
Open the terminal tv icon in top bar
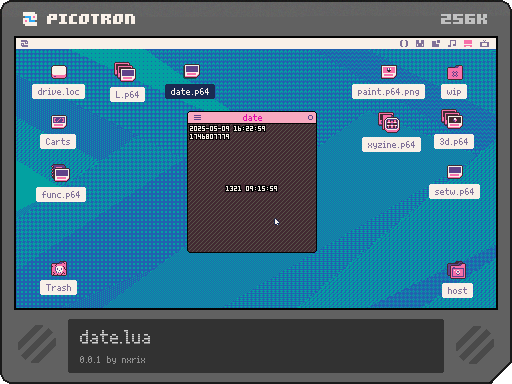point(484,43)
